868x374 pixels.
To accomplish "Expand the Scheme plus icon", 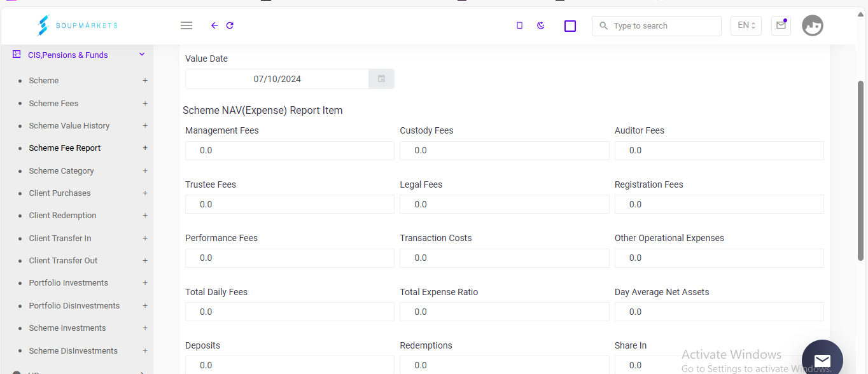I will tap(145, 81).
